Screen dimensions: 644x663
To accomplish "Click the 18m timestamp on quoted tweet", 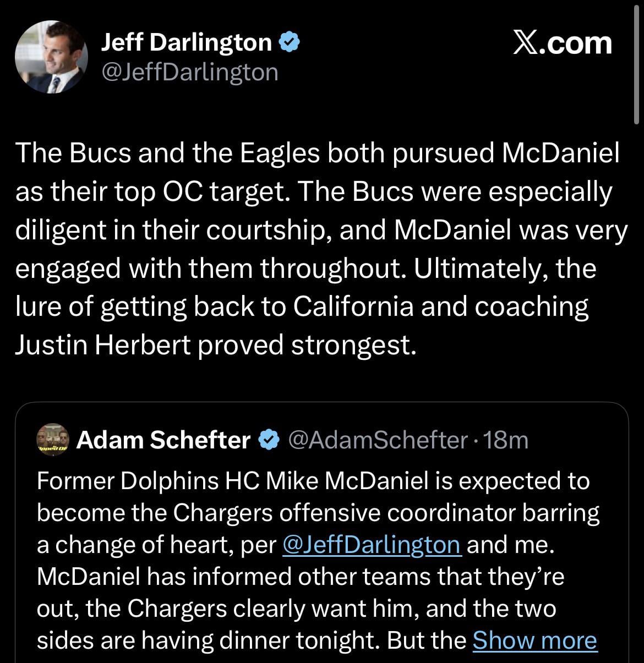I will pos(505,440).
